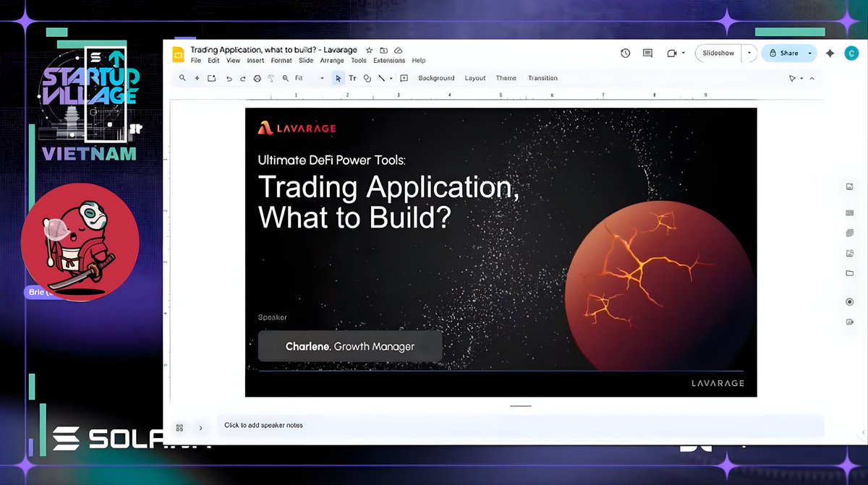
Task: Check the cloud document status icon
Action: (x=399, y=50)
